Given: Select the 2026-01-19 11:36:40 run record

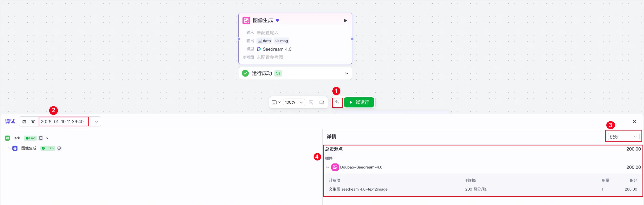Looking at the screenshot, I should (x=62, y=122).
